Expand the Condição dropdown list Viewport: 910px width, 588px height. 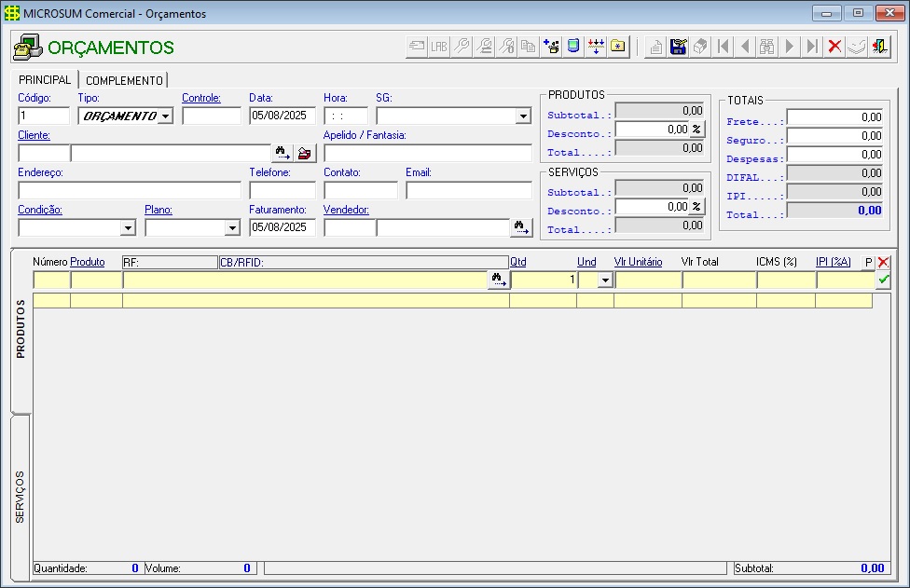128,227
